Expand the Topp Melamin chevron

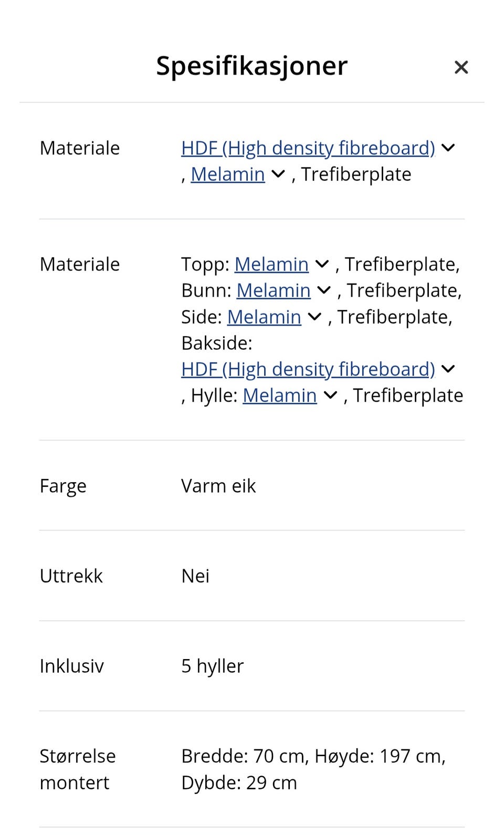click(x=322, y=264)
